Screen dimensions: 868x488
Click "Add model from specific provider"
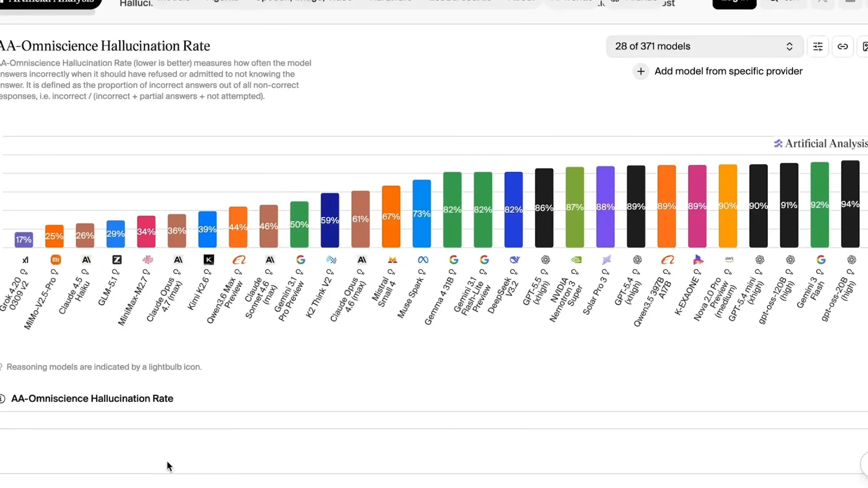click(728, 71)
